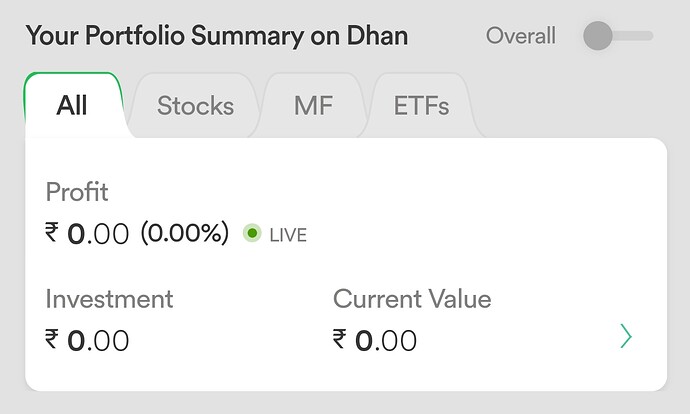Switch to the ETFs tab
690x414 pixels.
(421, 106)
